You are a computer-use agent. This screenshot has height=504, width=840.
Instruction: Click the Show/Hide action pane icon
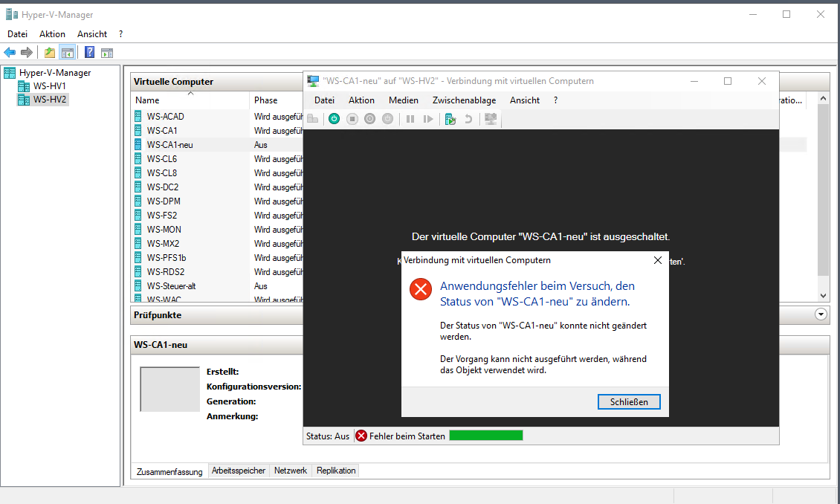(x=107, y=53)
